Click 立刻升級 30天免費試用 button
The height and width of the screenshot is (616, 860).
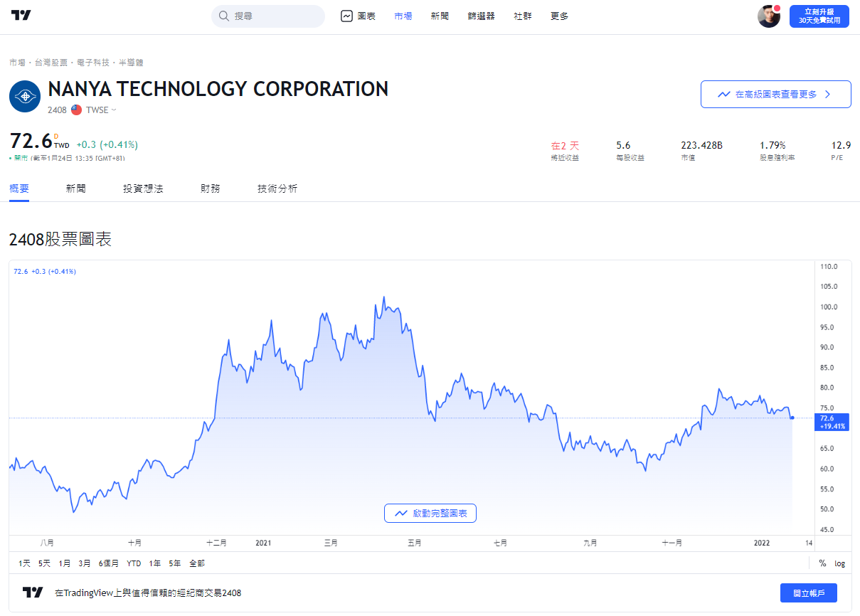click(x=819, y=16)
